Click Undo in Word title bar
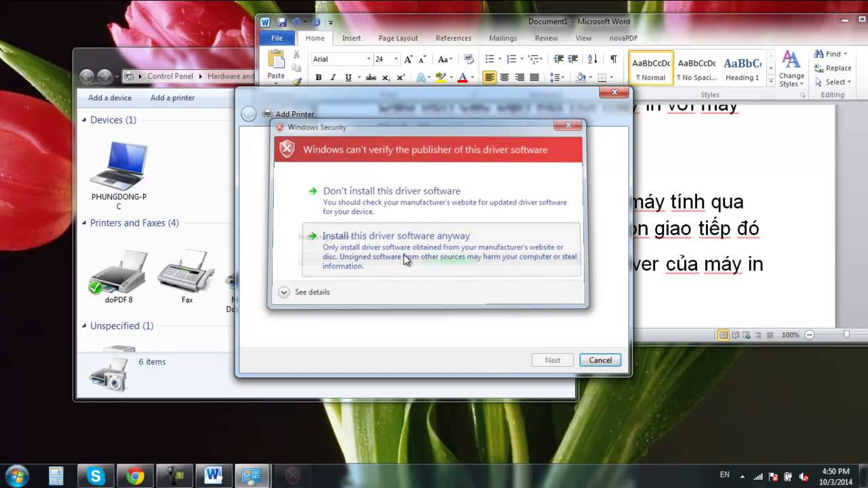The height and width of the screenshot is (488, 868). click(x=296, y=22)
